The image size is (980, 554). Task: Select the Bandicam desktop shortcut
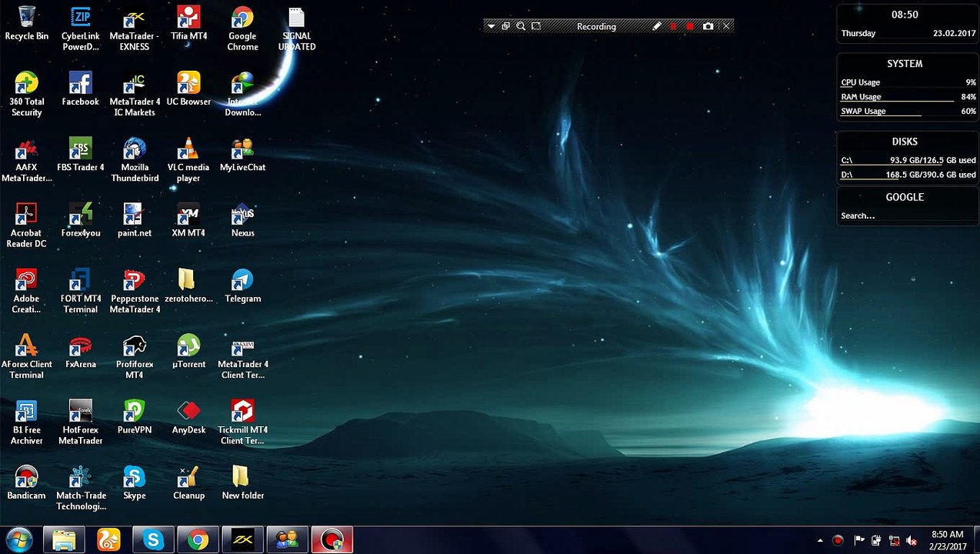click(x=26, y=483)
